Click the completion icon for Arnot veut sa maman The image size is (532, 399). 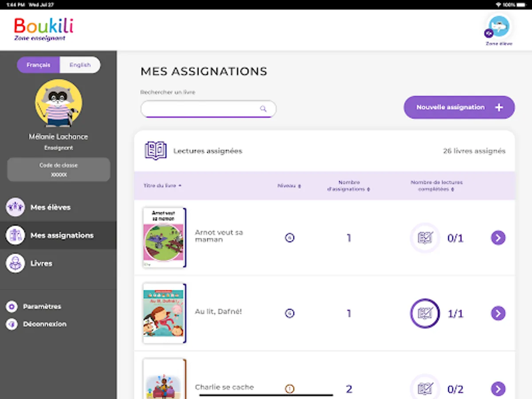[x=425, y=238]
